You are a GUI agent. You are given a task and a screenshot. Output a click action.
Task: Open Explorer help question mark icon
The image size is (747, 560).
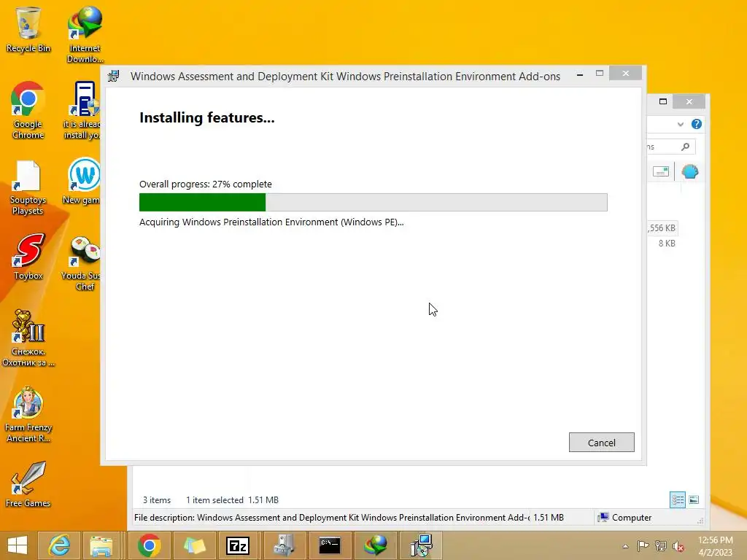pyautogui.click(x=696, y=124)
